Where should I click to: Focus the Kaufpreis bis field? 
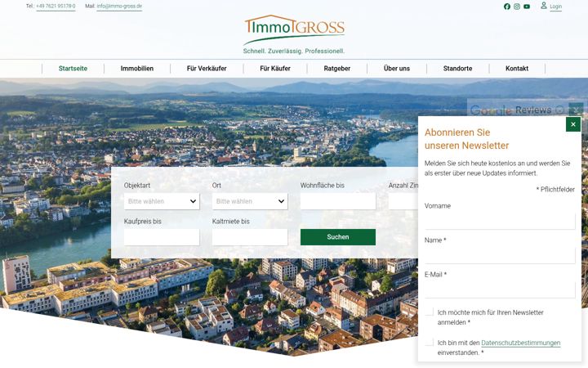(x=162, y=237)
